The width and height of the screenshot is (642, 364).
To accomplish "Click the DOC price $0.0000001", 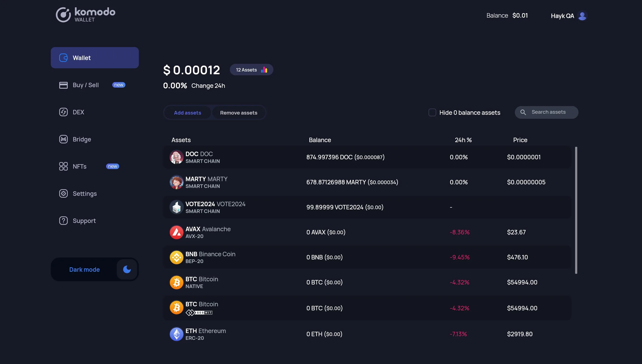I will coord(524,157).
